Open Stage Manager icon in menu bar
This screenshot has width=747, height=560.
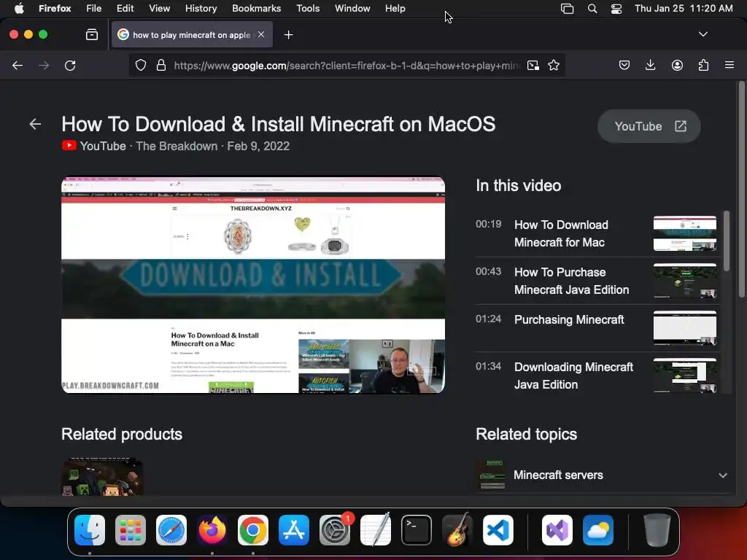567,8
